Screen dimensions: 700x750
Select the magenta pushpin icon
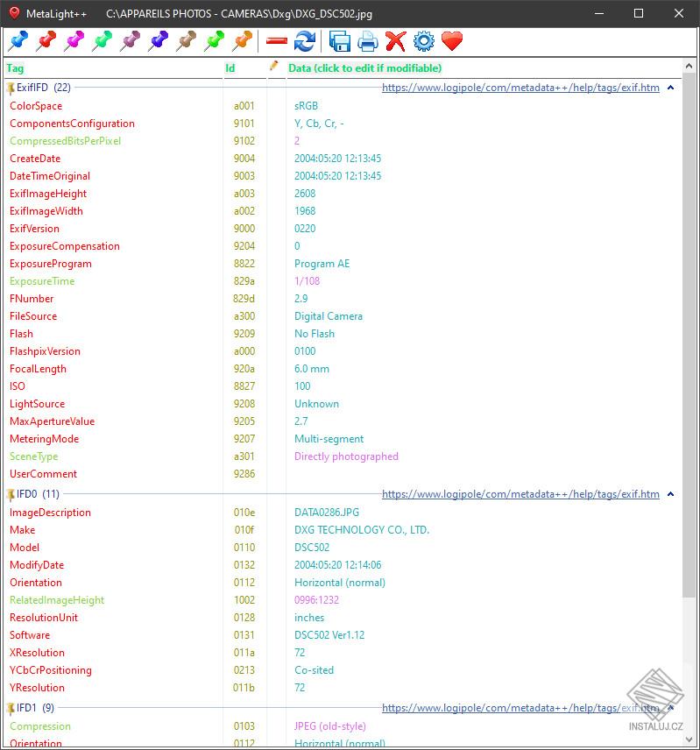coord(74,41)
